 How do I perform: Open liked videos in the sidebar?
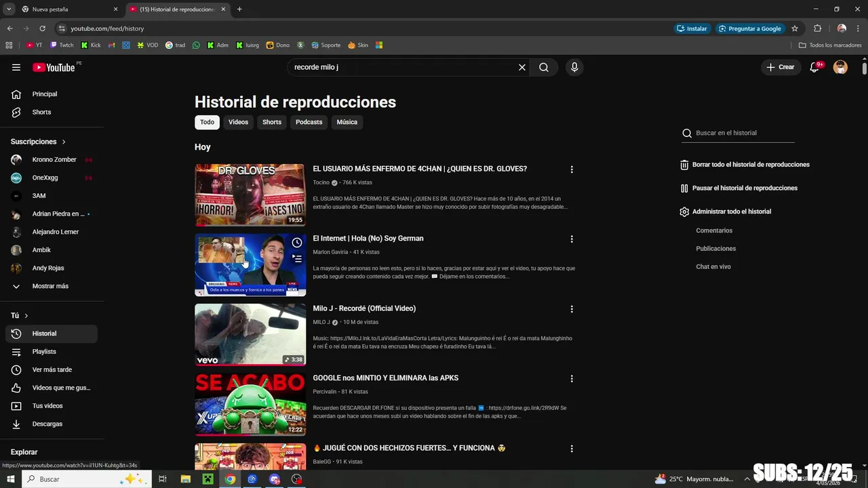click(52, 388)
